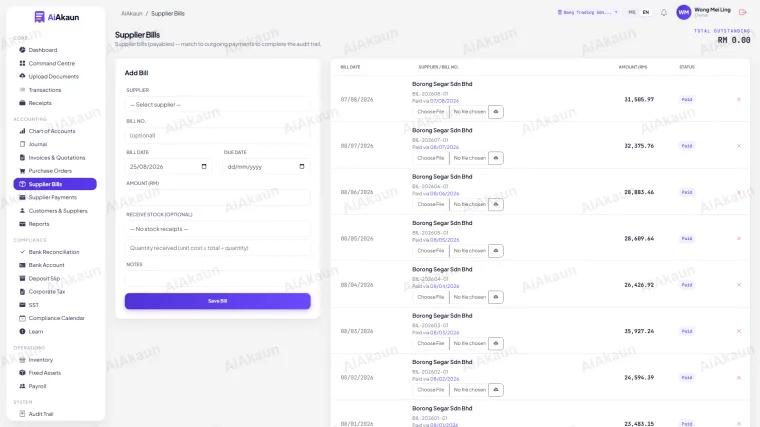Click the Amount (RM) field
This screenshot has width=760, height=427.
[x=218, y=198]
